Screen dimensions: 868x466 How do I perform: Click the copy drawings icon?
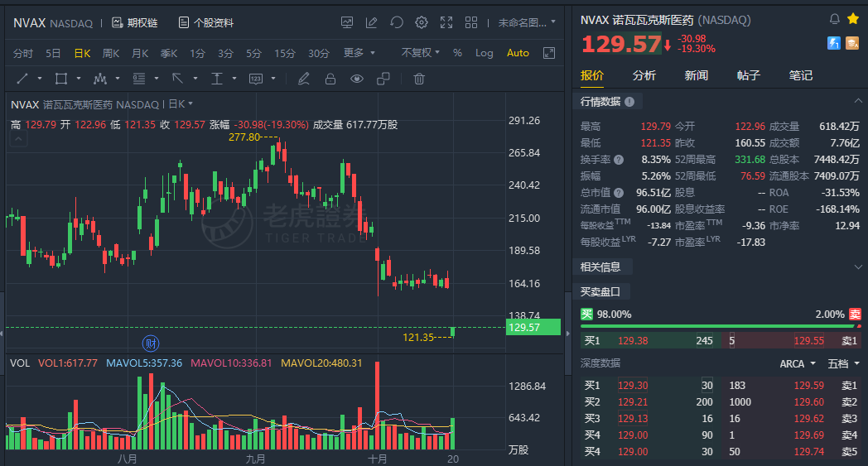coord(383,79)
